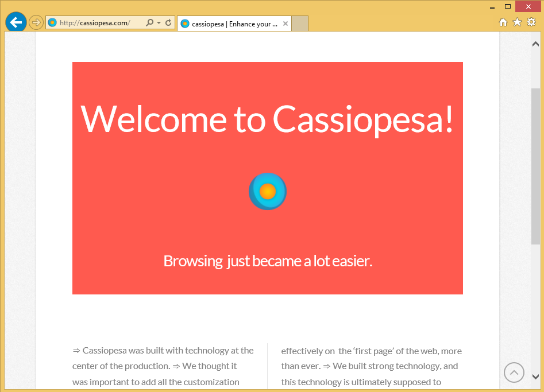Click the search magnifier in address bar
The image size is (544, 392).
(149, 23)
